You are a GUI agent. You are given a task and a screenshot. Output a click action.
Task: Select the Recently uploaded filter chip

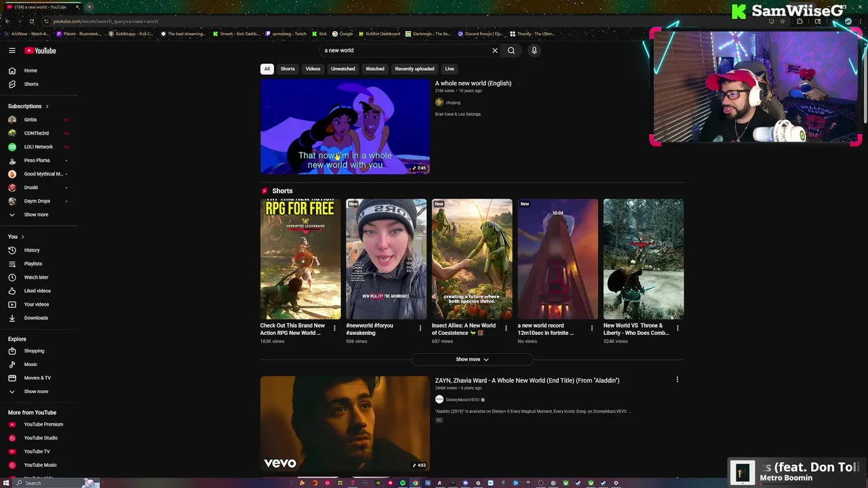click(414, 68)
